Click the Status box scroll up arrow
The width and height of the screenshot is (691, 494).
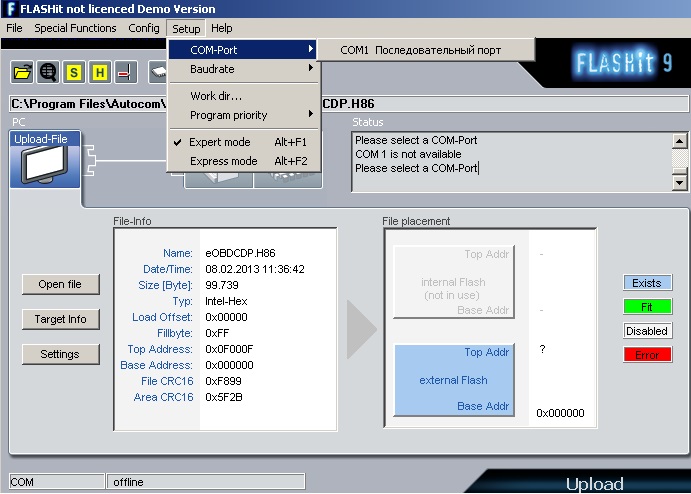coord(679,141)
